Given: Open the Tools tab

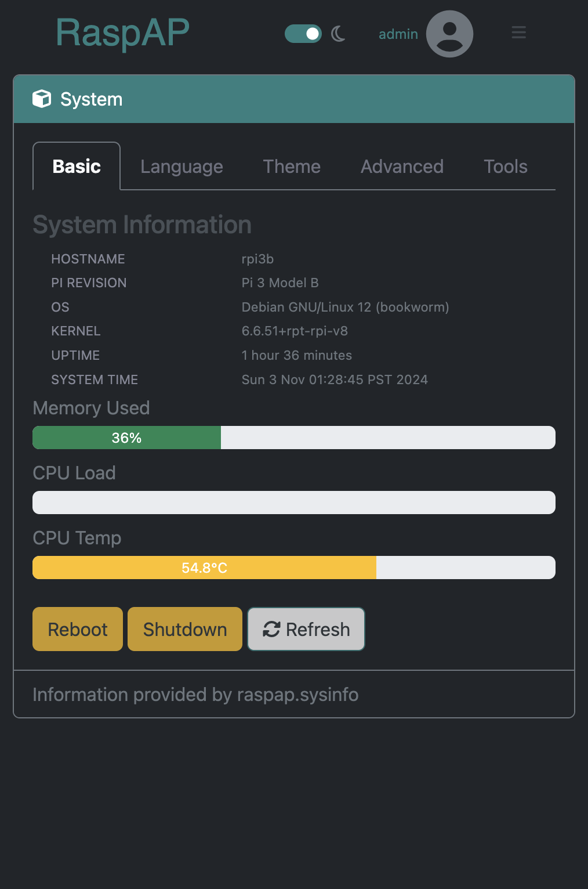Looking at the screenshot, I should coord(506,167).
